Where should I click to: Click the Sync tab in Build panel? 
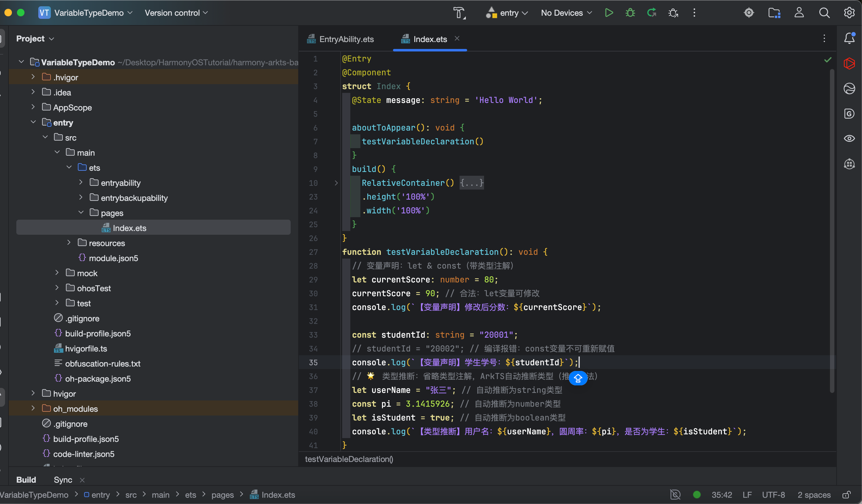pyautogui.click(x=63, y=480)
